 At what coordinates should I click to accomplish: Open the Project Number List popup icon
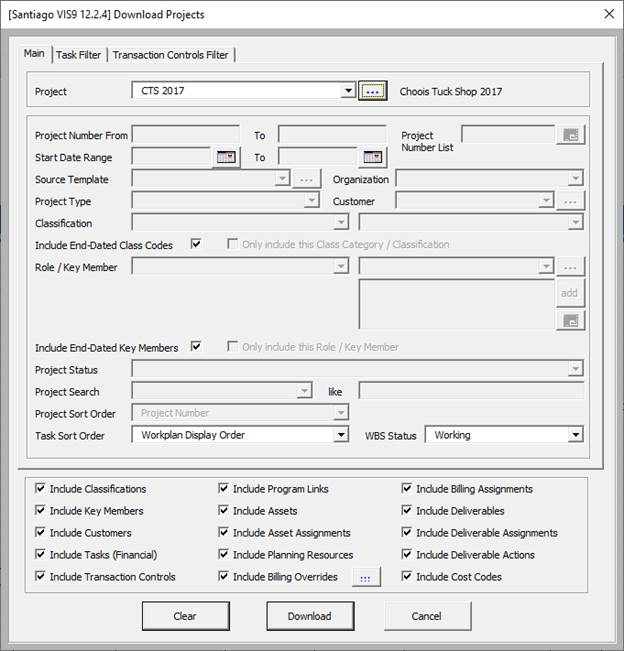[570, 135]
